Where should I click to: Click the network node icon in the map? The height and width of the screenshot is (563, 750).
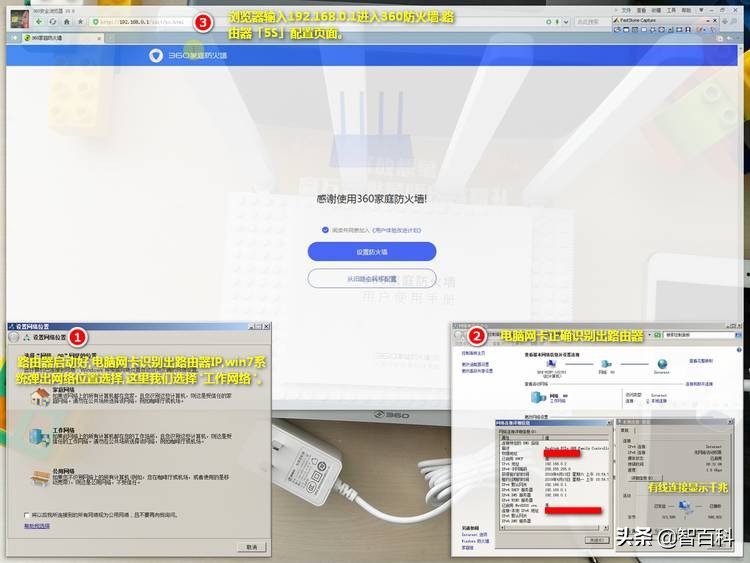coord(606,364)
